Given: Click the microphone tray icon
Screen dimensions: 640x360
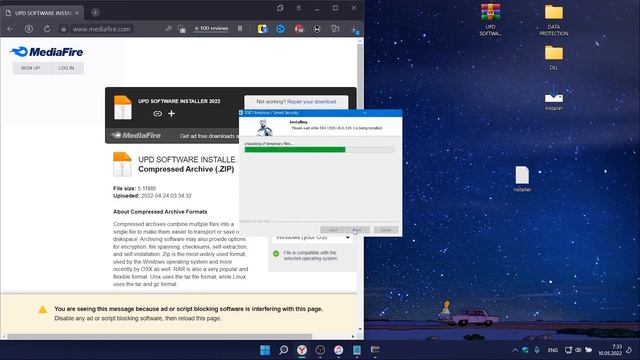Looking at the screenshot, I should click(x=537, y=350).
